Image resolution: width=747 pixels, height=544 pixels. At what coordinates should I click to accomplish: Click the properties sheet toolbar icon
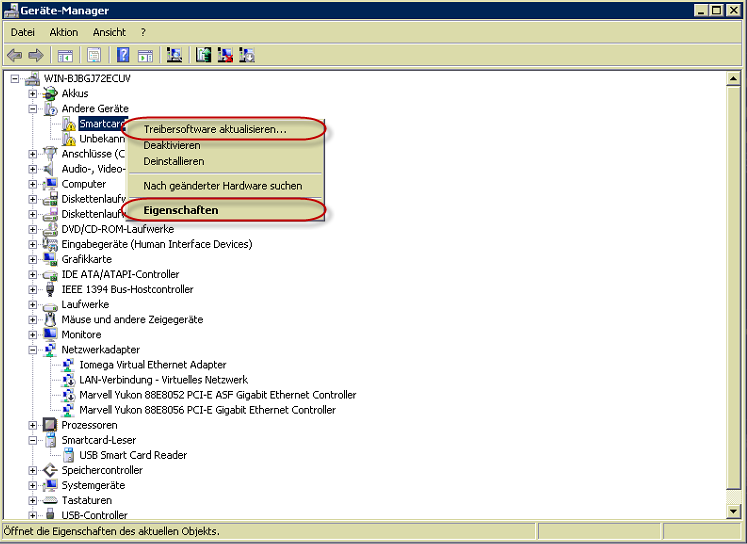tap(94, 55)
